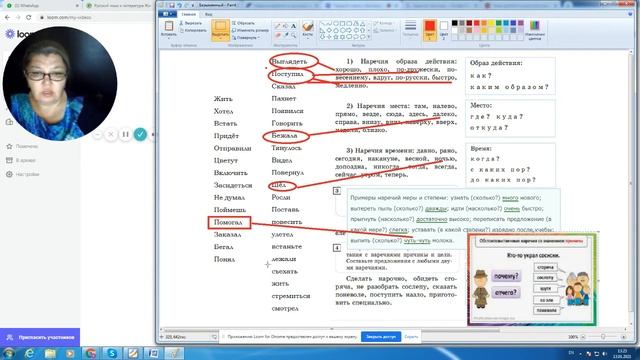Open the dropdown arrow under Select (Выделить)
The width and height of the screenshot is (640, 360).
[220, 39]
